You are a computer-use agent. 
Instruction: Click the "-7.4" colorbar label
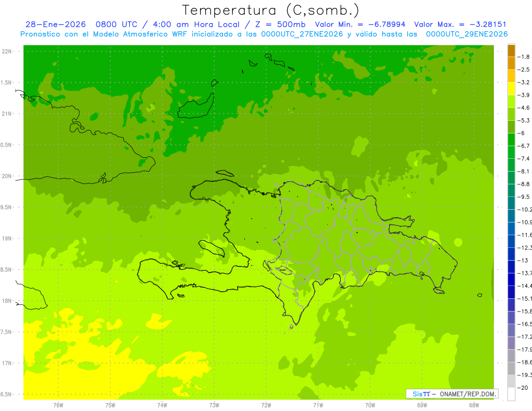(524, 159)
